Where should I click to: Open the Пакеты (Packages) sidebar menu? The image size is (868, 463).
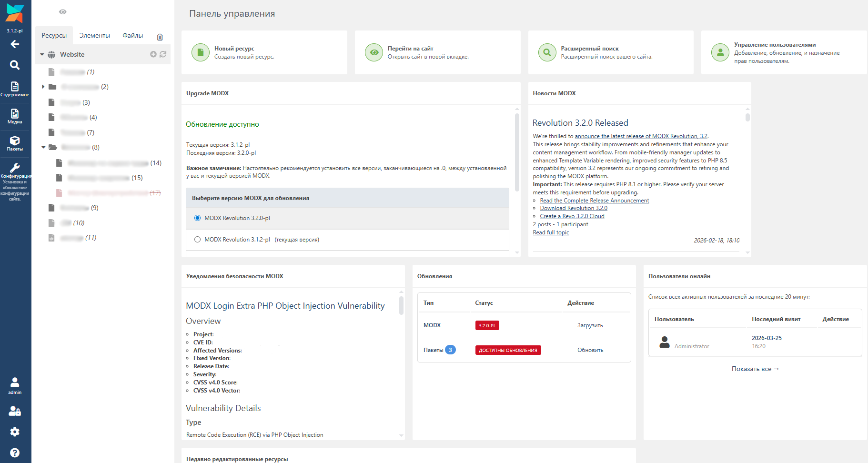click(x=15, y=143)
